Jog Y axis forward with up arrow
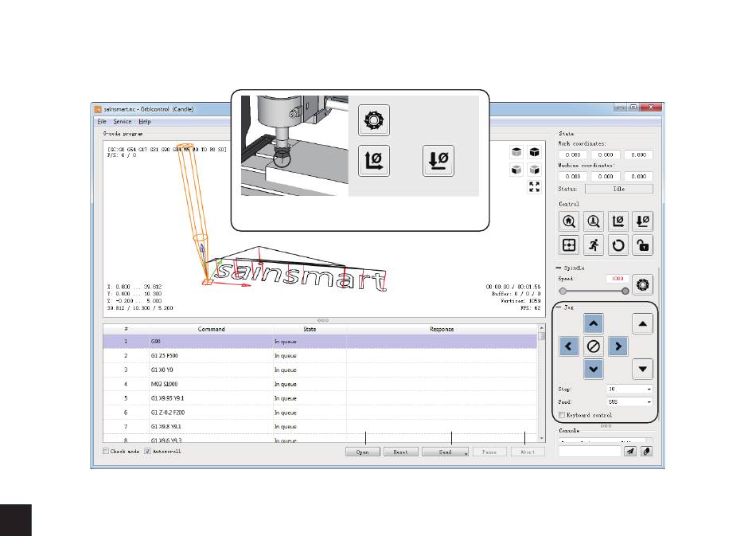This screenshot has height=536, width=756. click(594, 323)
